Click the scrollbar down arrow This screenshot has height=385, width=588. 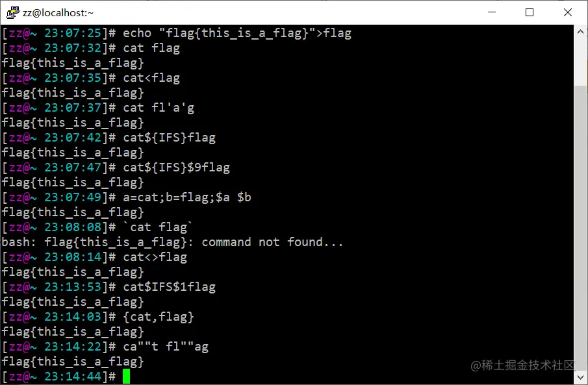[x=581, y=377]
